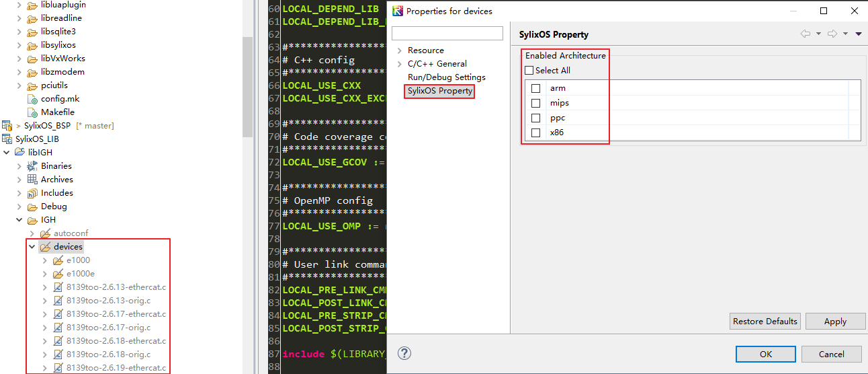Viewport: 868px width, 374px height.
Task: Click the Apply button
Action: (x=835, y=321)
